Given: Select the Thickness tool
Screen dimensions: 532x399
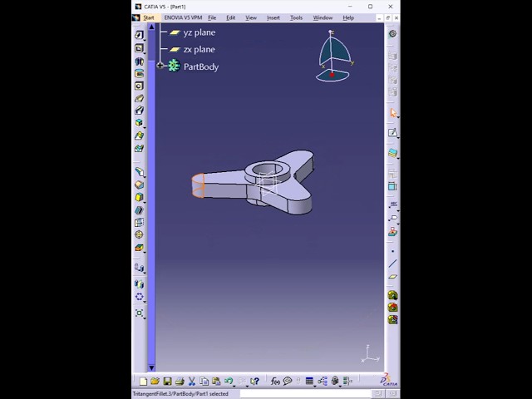Looking at the screenshot, I should pyautogui.click(x=139, y=223).
